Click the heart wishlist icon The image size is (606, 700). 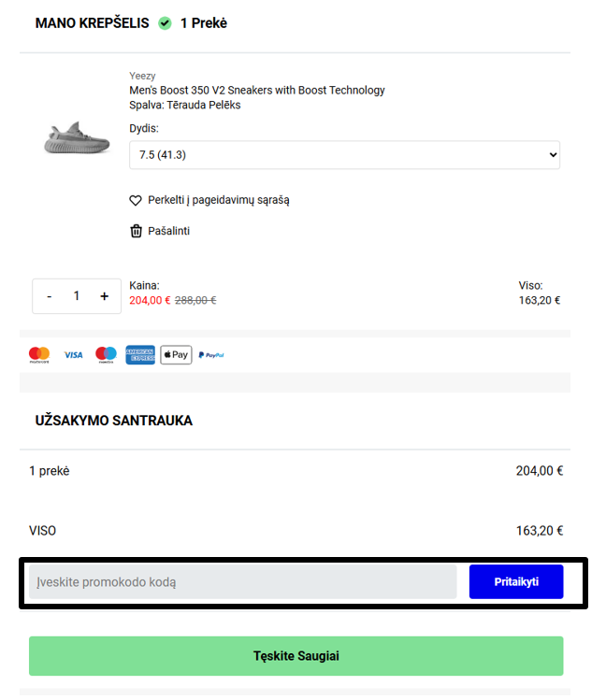click(136, 200)
